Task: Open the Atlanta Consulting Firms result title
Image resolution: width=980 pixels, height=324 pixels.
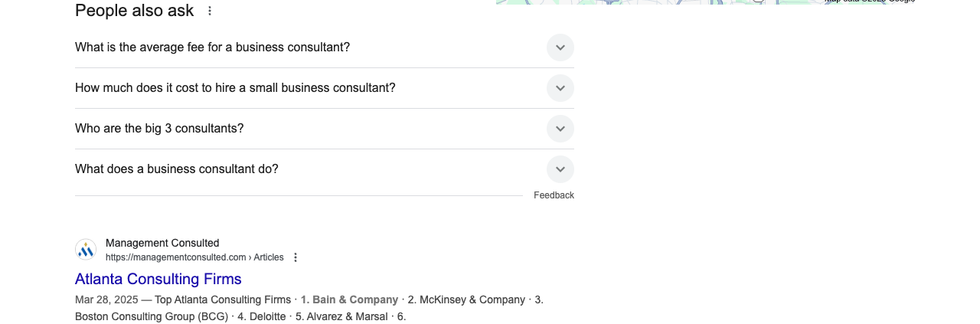Action: coord(158,279)
